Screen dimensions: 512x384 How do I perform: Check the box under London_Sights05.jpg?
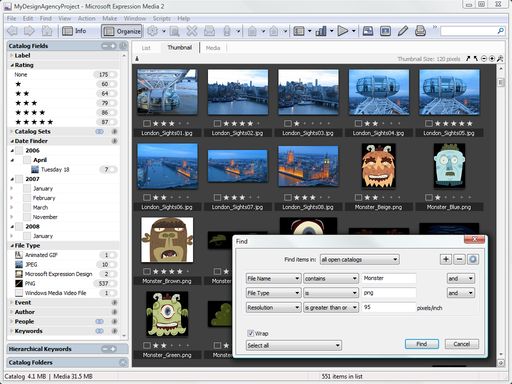point(429,124)
